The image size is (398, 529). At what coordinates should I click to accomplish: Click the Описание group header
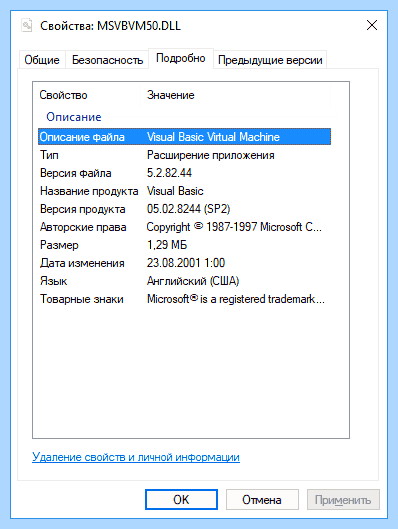[x=74, y=117]
